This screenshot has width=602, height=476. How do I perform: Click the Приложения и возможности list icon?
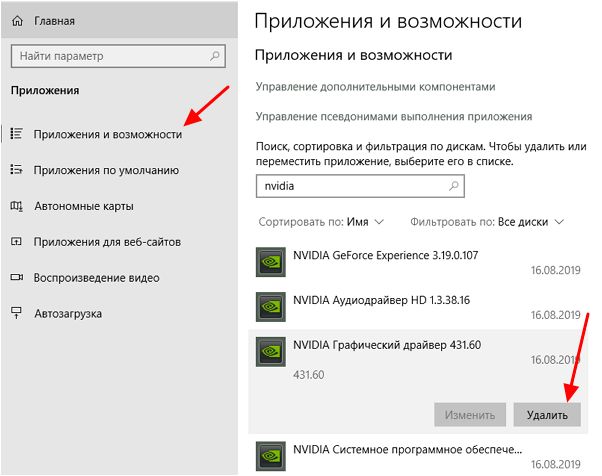click(17, 134)
